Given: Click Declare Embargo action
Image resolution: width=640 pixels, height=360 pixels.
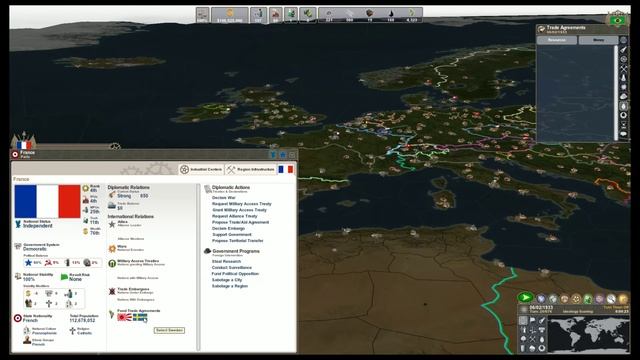Looking at the screenshot, I should 228,229.
